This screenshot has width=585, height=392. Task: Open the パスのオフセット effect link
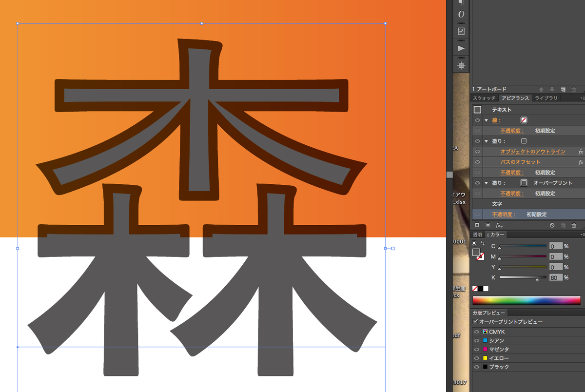coord(520,162)
